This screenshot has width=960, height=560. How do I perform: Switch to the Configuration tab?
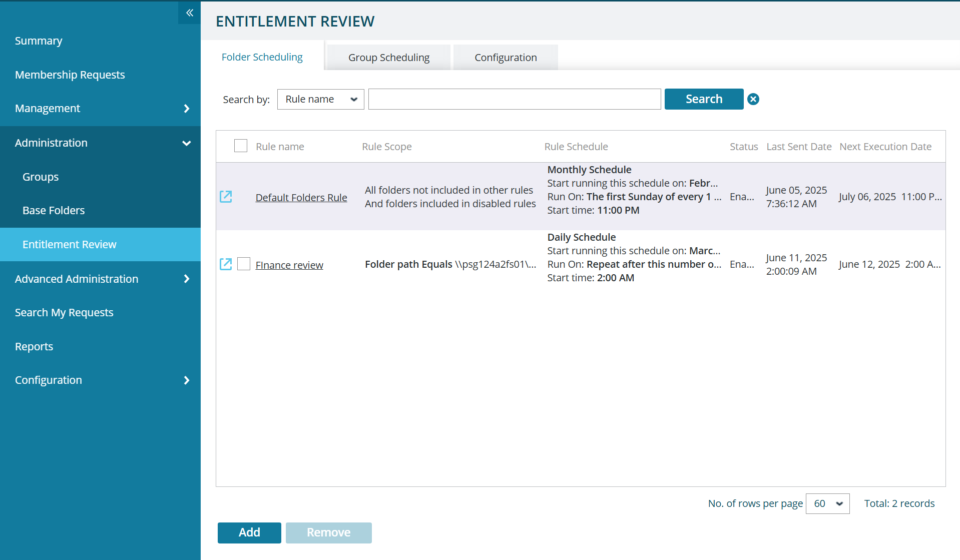coord(506,57)
